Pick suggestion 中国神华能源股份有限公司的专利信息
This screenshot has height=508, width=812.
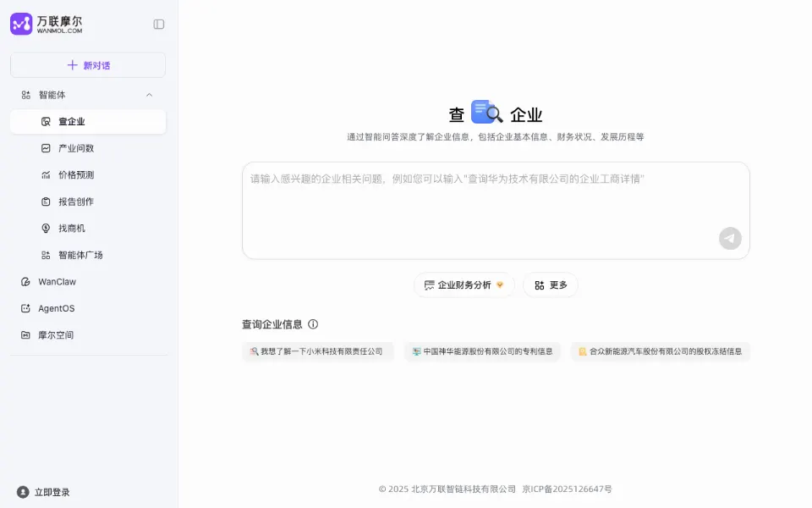tap(483, 351)
